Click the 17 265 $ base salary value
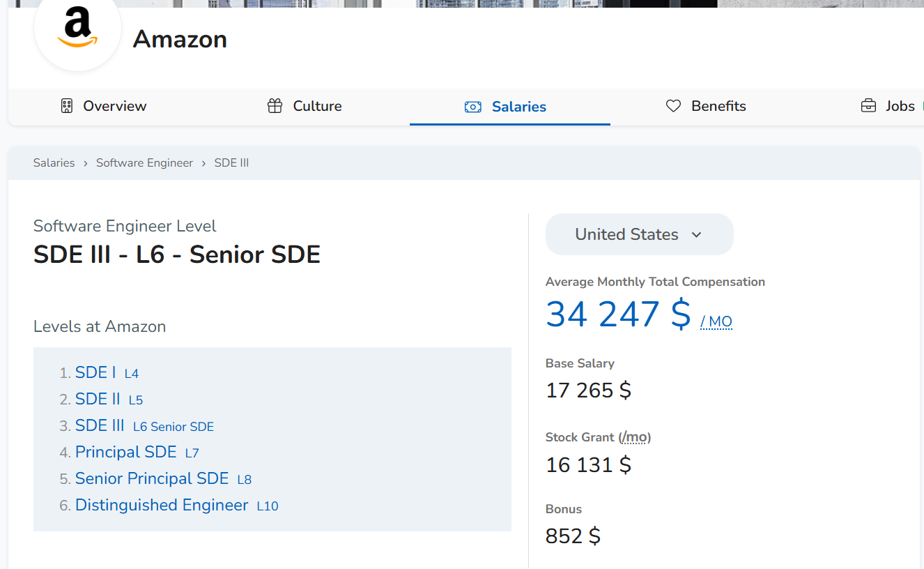Screen dimensions: 924x569 coord(589,390)
